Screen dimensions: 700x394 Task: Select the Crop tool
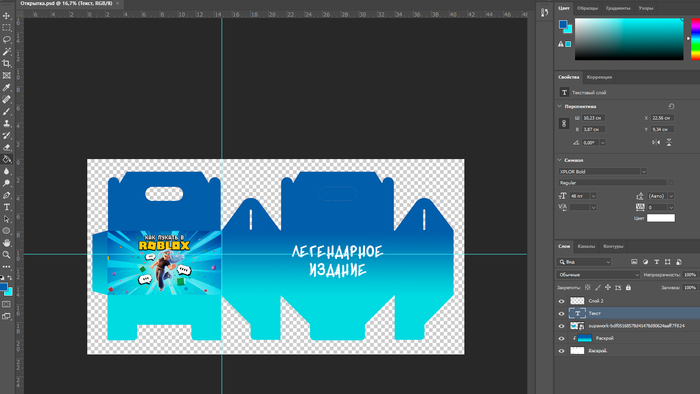(x=6, y=64)
